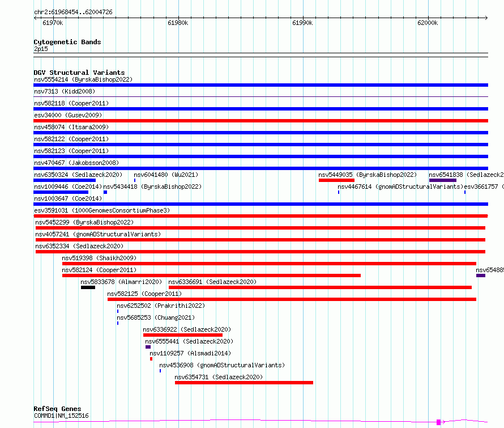Click the red bar of nsv519398

pos(270,264)
